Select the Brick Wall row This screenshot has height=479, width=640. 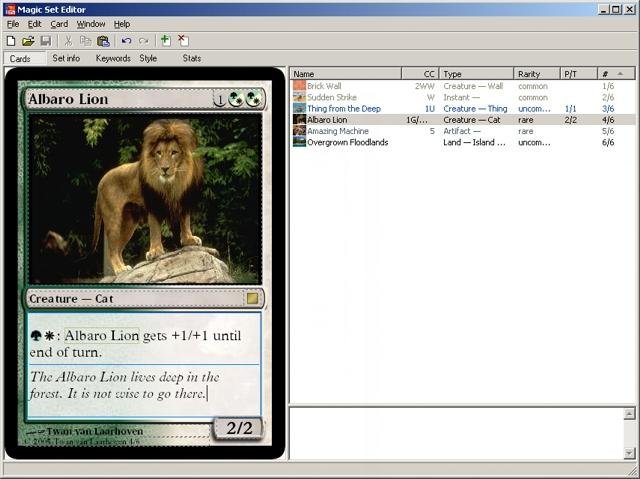pyautogui.click(x=463, y=86)
